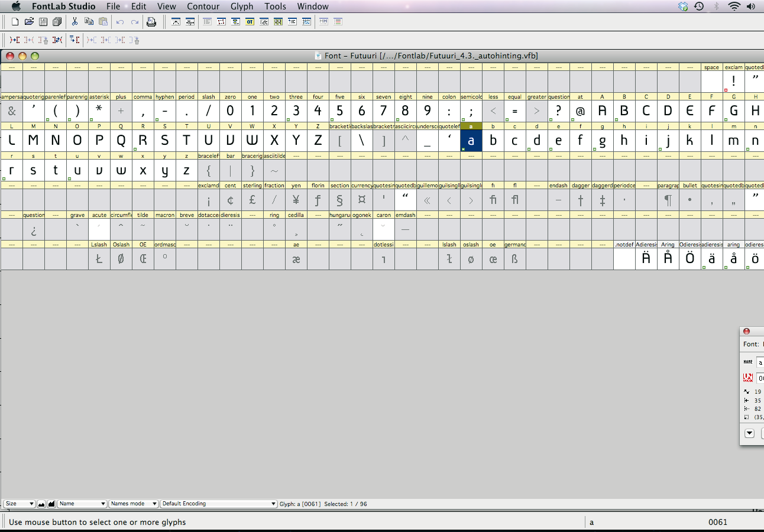Click the Time Machine icon in menu bar
This screenshot has width=764, height=532.
(699, 7)
